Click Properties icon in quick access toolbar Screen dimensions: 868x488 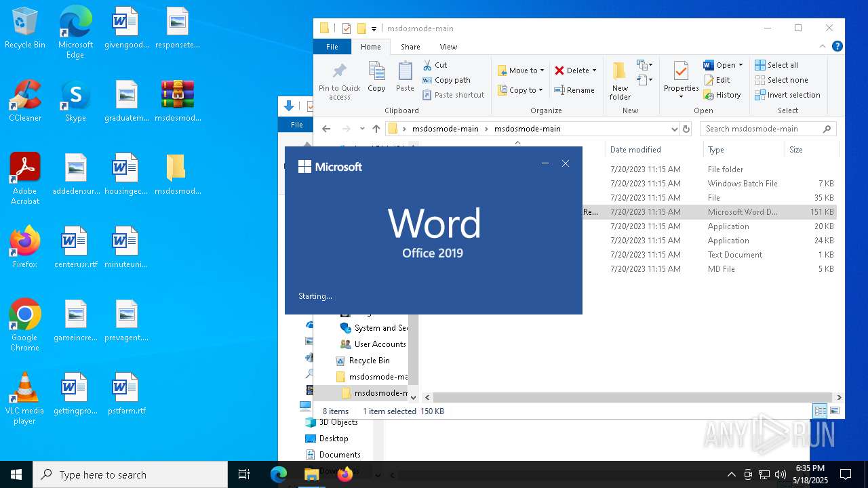pos(347,28)
